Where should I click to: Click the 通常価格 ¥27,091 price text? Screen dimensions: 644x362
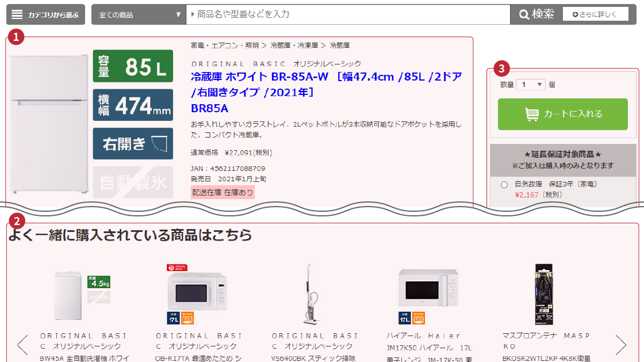[231, 153]
